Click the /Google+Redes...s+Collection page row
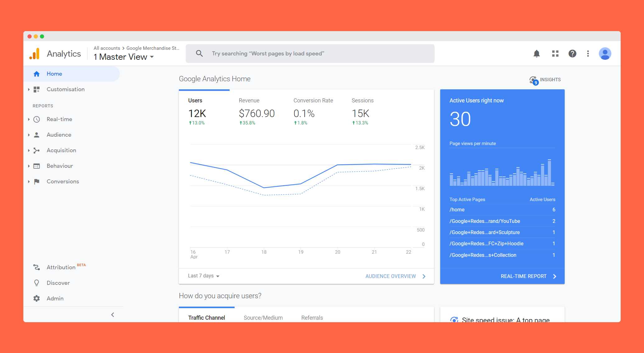This screenshot has width=644, height=353. 502,255
